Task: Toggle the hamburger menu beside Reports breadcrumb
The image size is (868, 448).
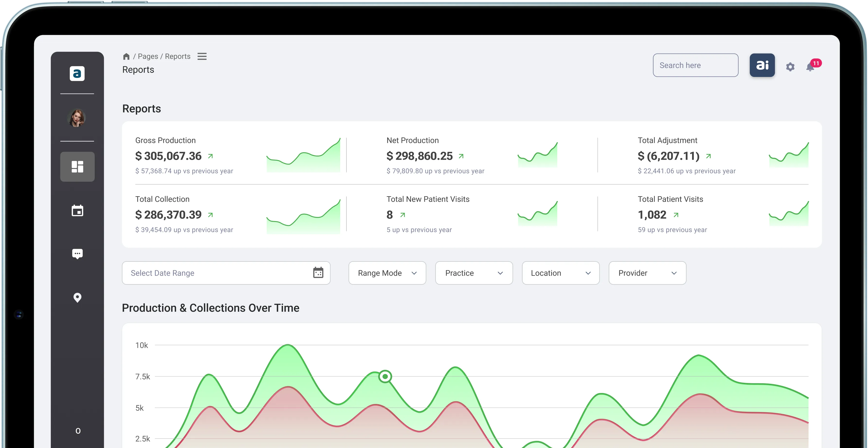Action: click(202, 56)
